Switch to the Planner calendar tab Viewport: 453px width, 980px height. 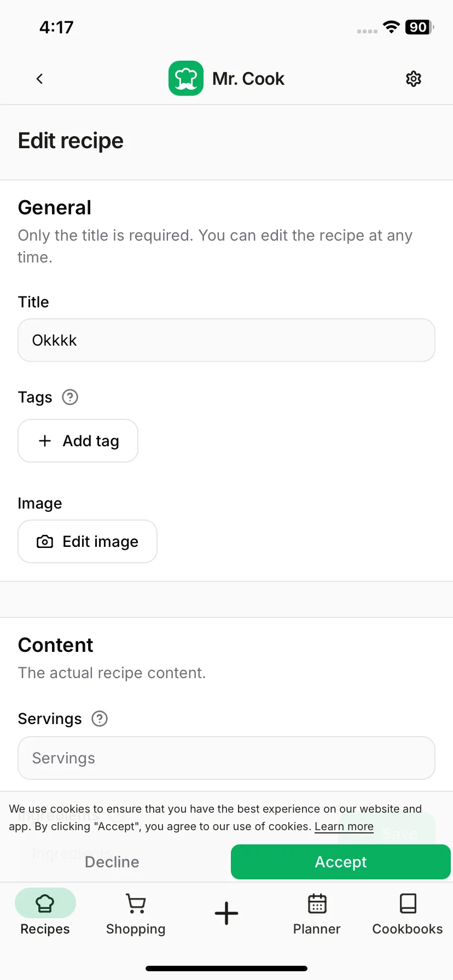pos(317,913)
